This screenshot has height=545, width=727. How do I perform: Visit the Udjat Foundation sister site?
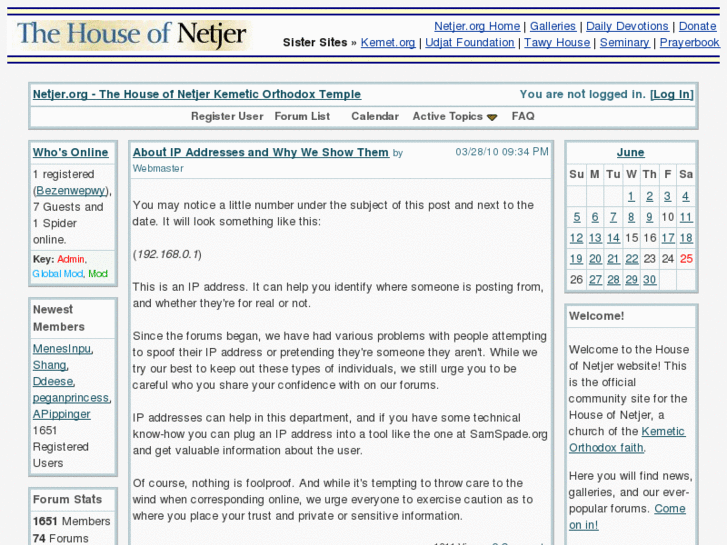pos(470,43)
